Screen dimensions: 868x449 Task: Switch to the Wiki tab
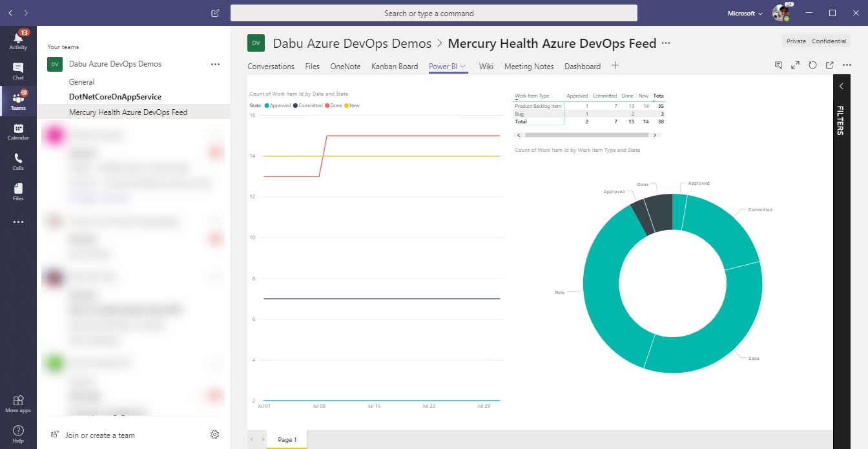pos(486,66)
